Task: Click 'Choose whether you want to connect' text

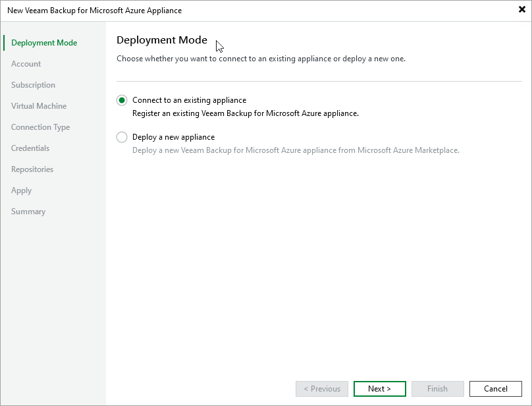Action: pos(261,59)
